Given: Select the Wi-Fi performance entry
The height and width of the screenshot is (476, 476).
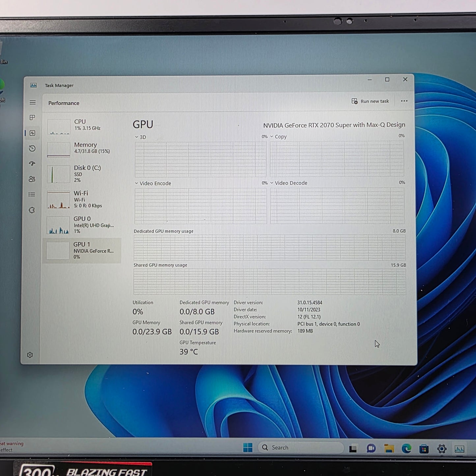Looking at the screenshot, I should click(x=82, y=199).
